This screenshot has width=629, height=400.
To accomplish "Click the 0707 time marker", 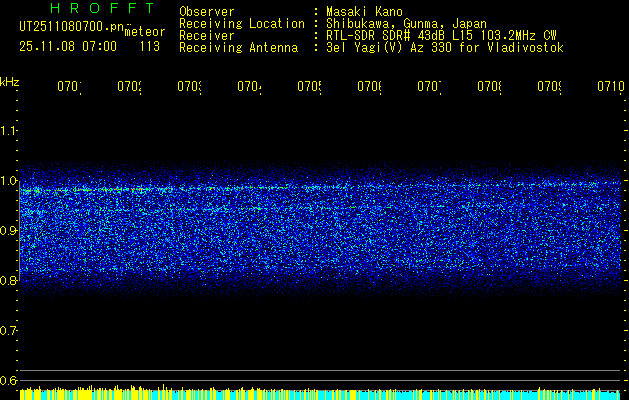I will pos(429,87).
